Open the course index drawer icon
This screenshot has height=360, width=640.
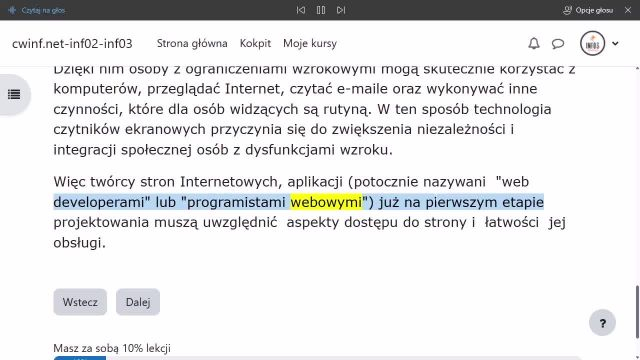[x=14, y=95]
